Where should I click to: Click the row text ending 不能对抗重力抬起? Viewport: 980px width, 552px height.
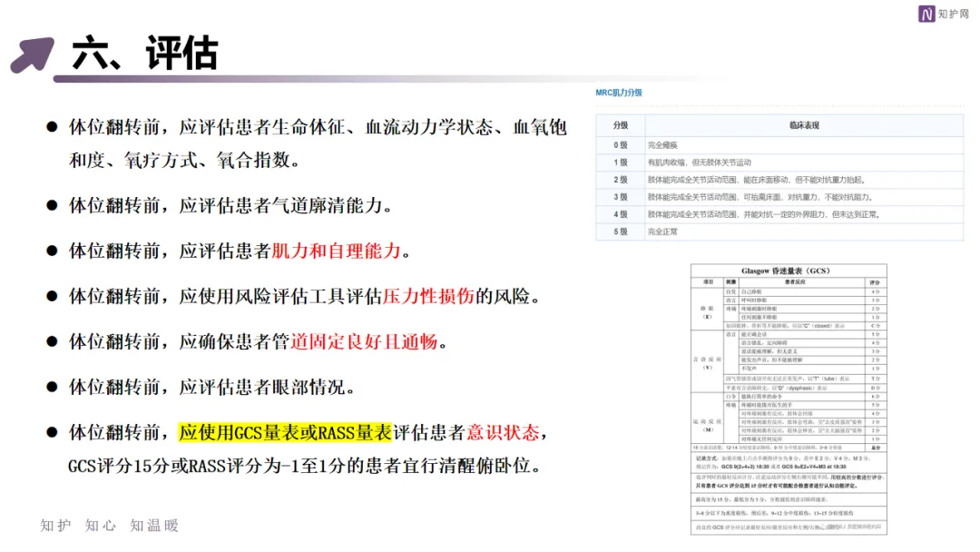(x=757, y=180)
